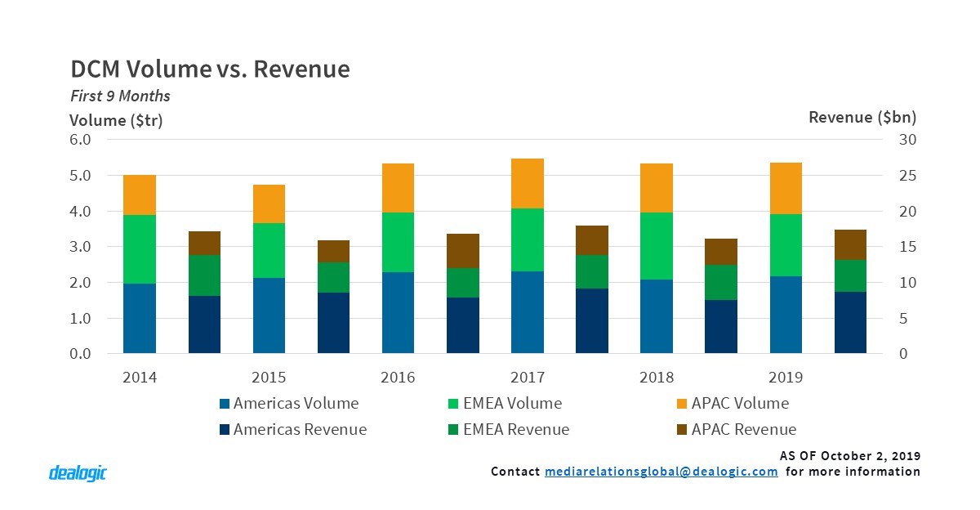Open the mediarelationsglobal@dealogic.com email link
The height and width of the screenshot is (510, 980).
(x=661, y=472)
